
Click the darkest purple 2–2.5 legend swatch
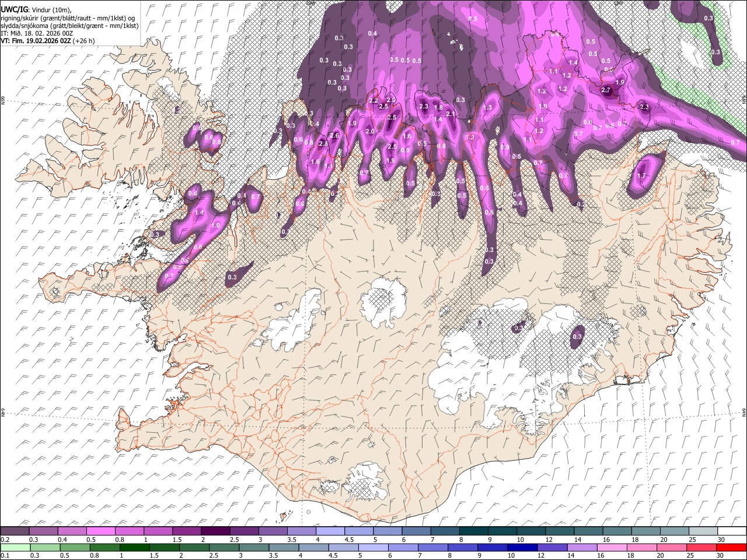tap(215, 531)
